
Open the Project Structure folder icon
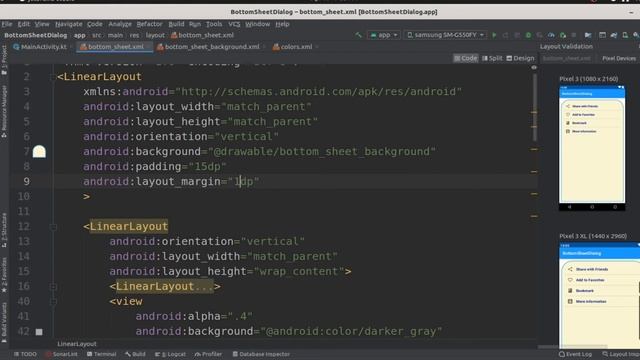[x=588, y=35]
